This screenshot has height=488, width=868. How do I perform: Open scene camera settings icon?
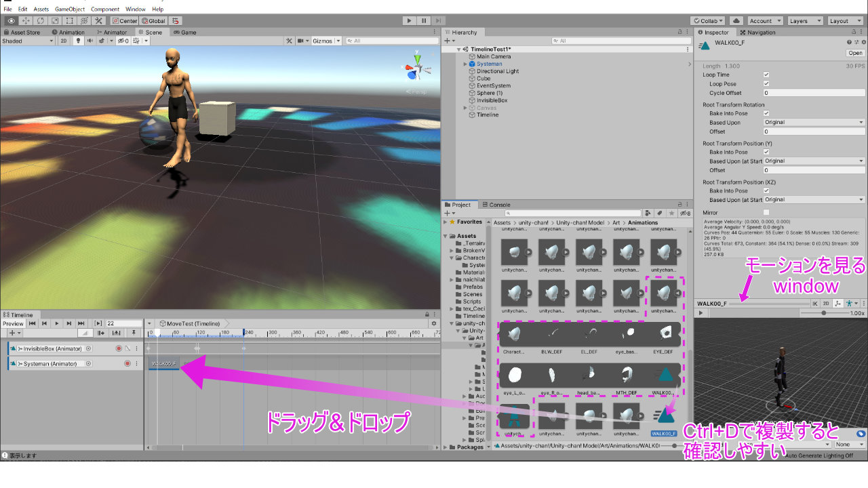(x=302, y=41)
